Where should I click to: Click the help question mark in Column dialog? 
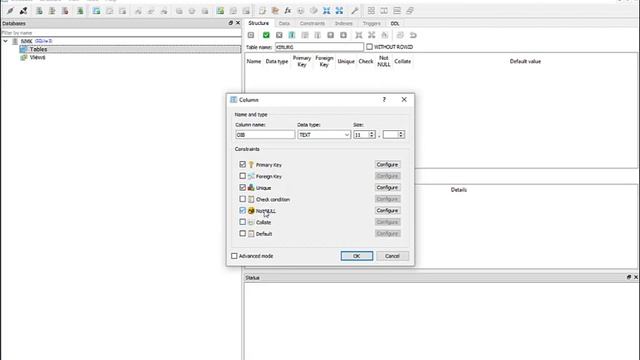[384, 99]
